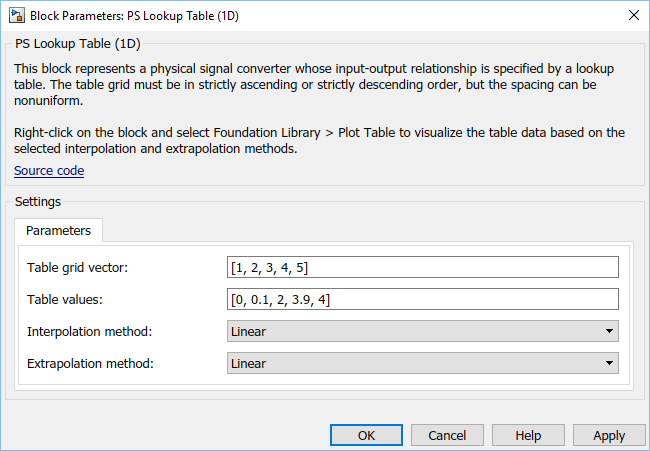Apply the parameter changes
The width and height of the screenshot is (650, 451).
[x=608, y=435]
